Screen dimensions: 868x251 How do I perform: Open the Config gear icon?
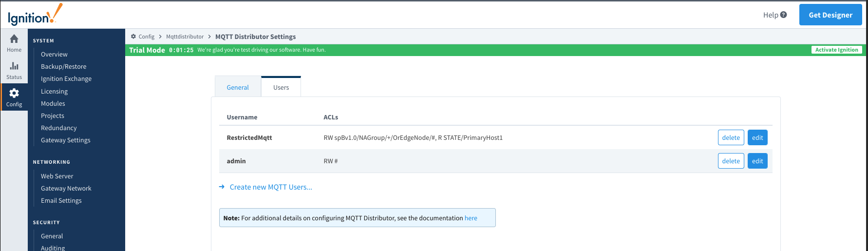coord(14,93)
